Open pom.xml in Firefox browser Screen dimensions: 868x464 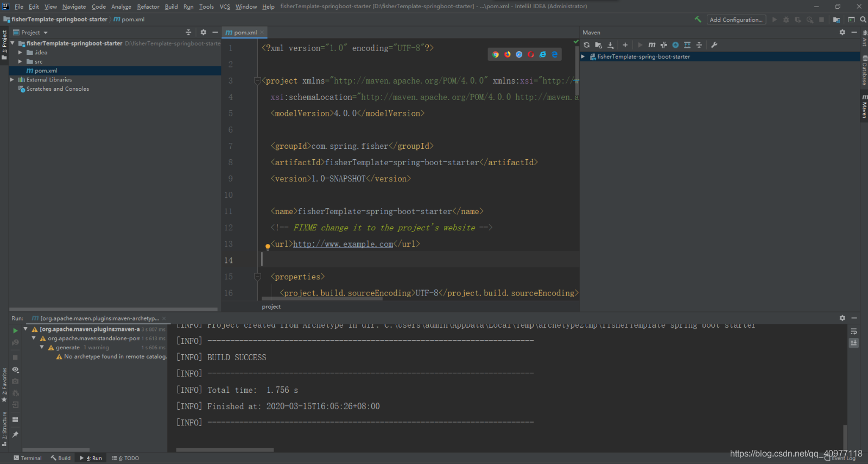[x=508, y=54]
